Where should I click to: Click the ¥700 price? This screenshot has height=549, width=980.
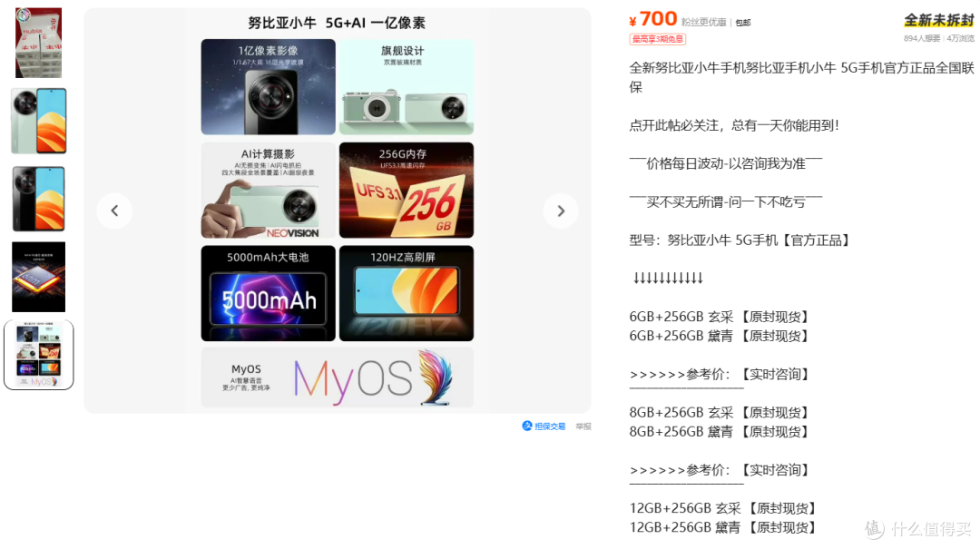(x=653, y=19)
